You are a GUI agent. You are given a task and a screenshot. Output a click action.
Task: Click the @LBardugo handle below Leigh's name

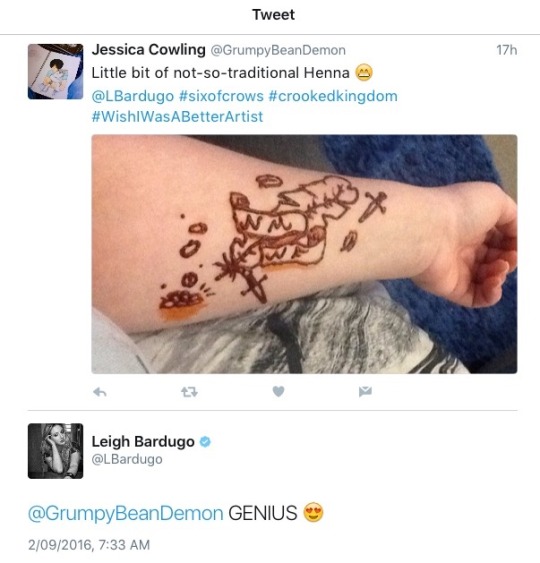click(127, 459)
